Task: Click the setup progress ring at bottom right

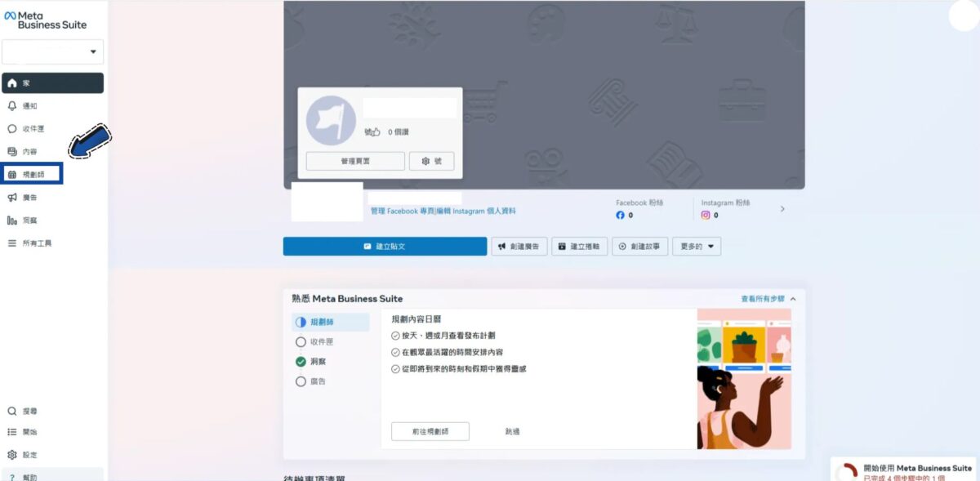Action: 848,473
